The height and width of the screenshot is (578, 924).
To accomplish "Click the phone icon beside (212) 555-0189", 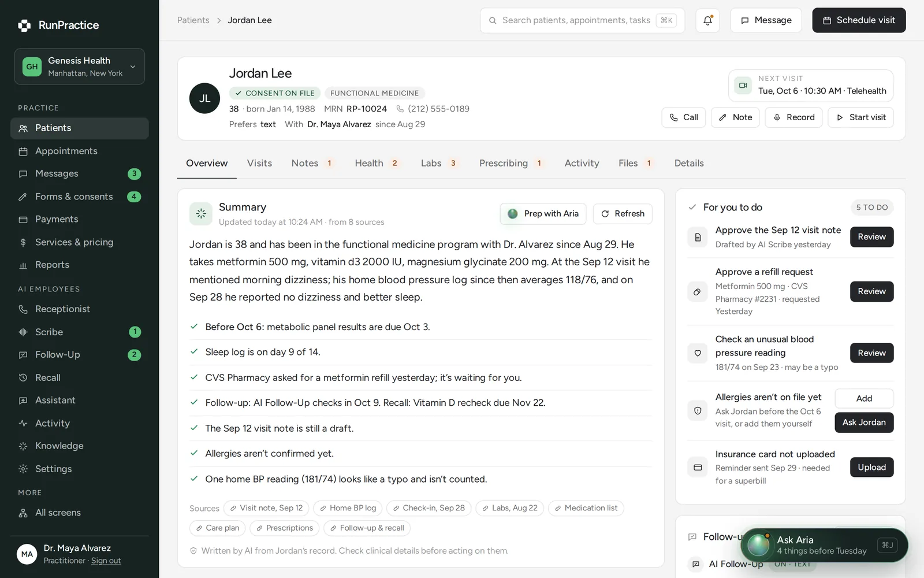I will 400,109.
